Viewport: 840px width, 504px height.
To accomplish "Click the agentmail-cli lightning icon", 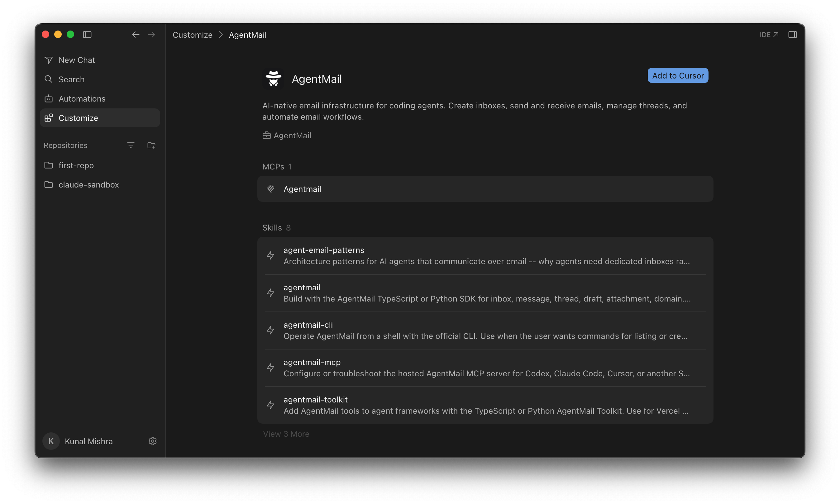I will [x=270, y=330].
